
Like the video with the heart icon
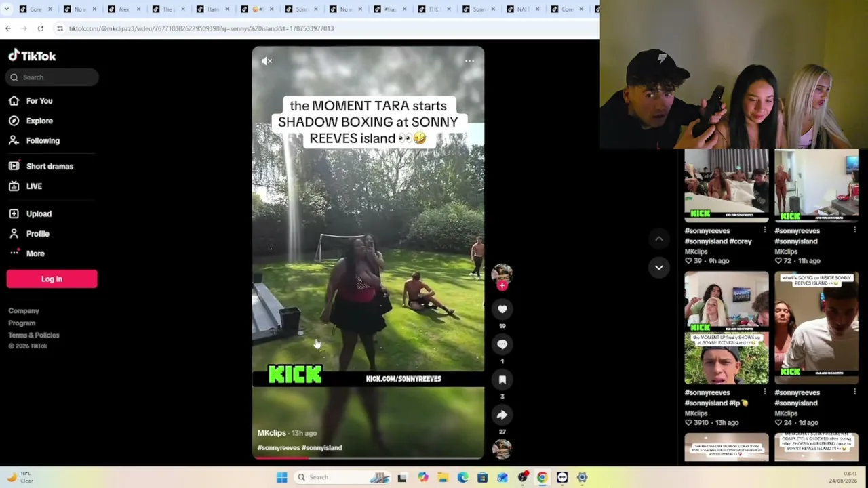tap(502, 309)
